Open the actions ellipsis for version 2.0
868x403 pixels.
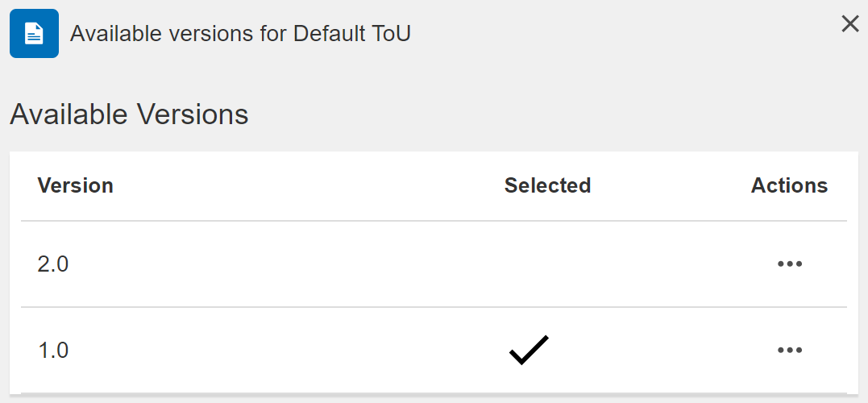789,264
